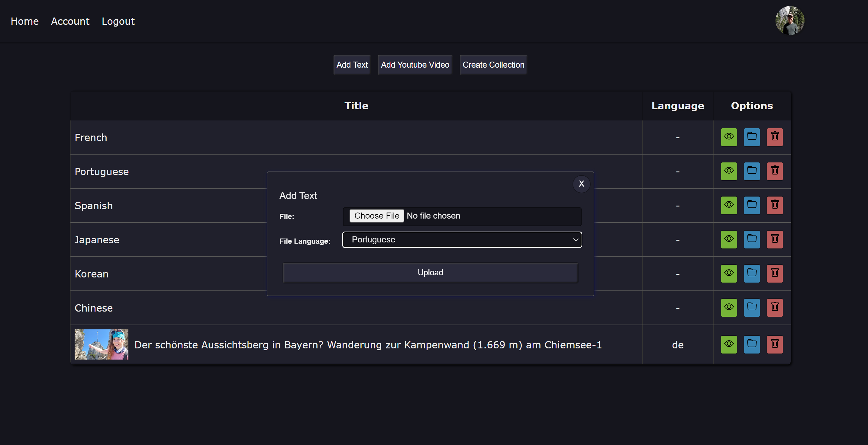Click the Options column header
Viewport: 868px width, 445px height.
pyautogui.click(x=752, y=106)
